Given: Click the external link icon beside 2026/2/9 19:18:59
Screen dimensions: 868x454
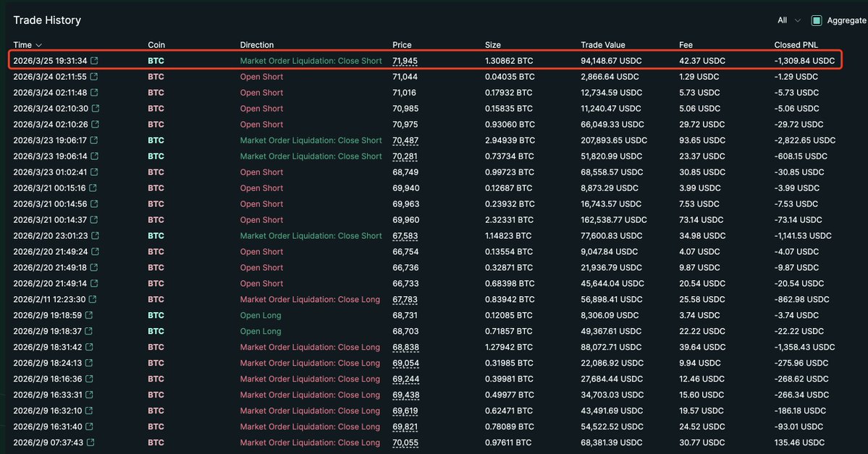Looking at the screenshot, I should [88, 315].
